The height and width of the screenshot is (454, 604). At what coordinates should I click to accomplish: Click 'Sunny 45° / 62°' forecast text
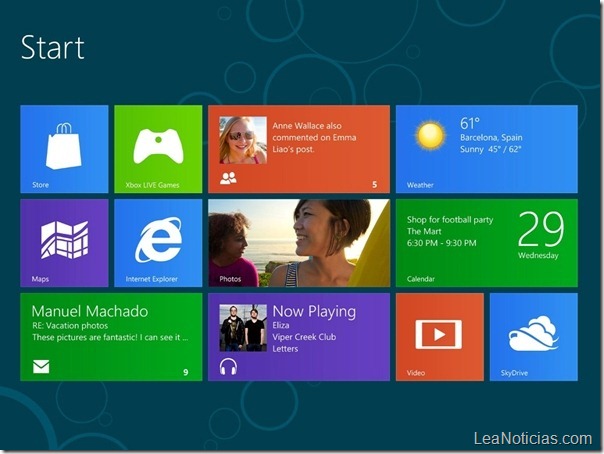pos(491,149)
